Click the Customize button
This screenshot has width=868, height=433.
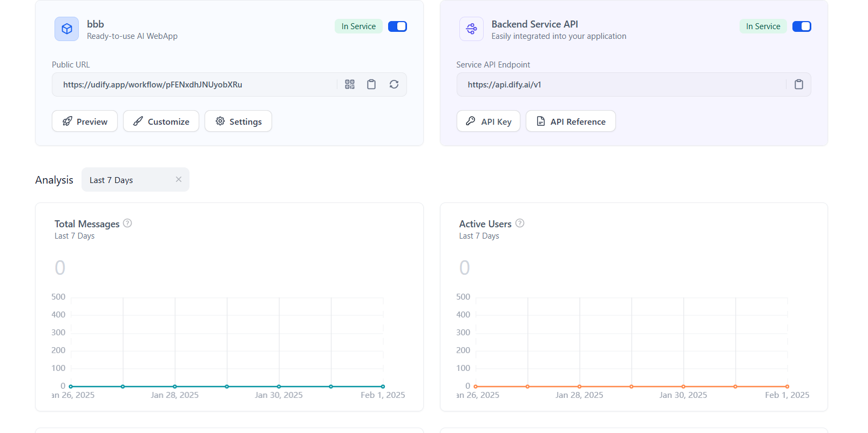tap(161, 121)
